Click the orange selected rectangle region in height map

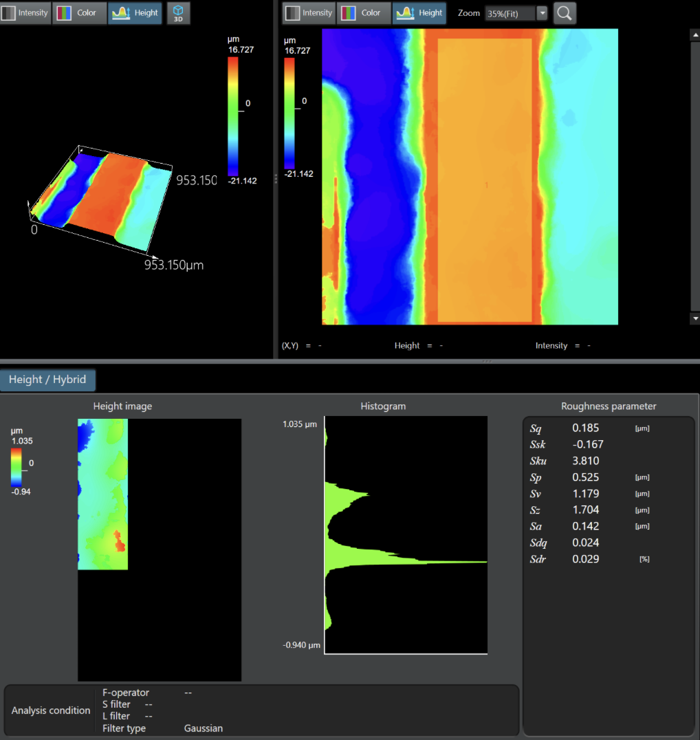(x=485, y=180)
